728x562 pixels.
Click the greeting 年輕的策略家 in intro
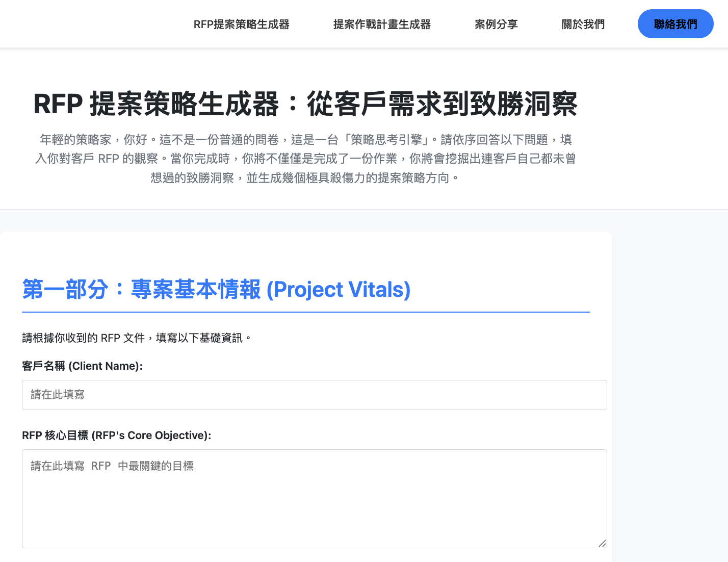[75, 140]
